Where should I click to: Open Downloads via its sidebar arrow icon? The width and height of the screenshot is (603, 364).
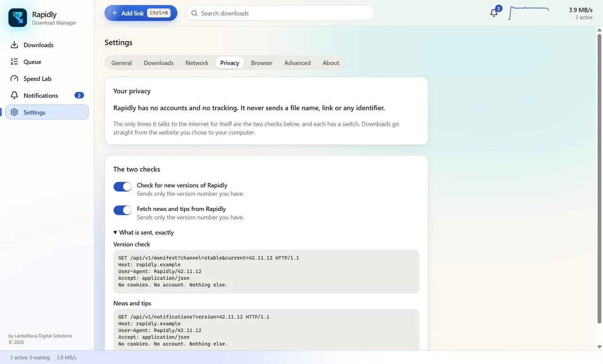15,45
